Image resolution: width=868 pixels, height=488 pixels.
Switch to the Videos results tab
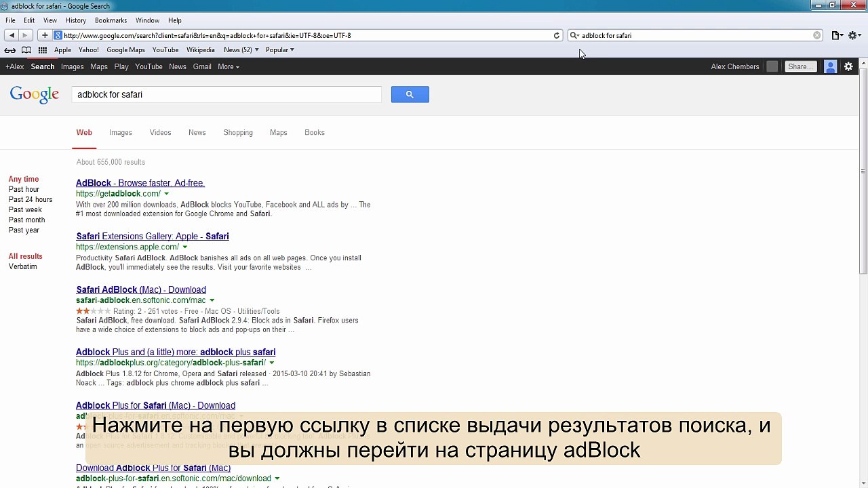click(160, 132)
